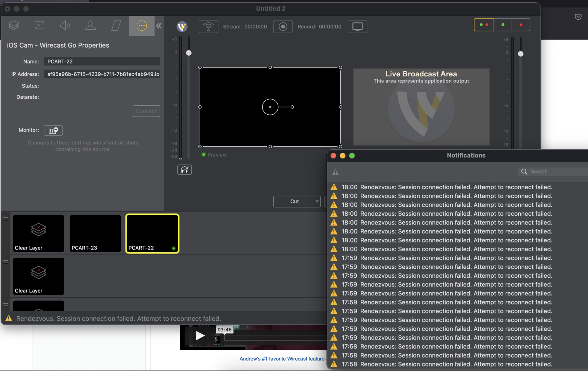Start recording with the record icon
The height and width of the screenshot is (371, 588).
(x=283, y=26)
